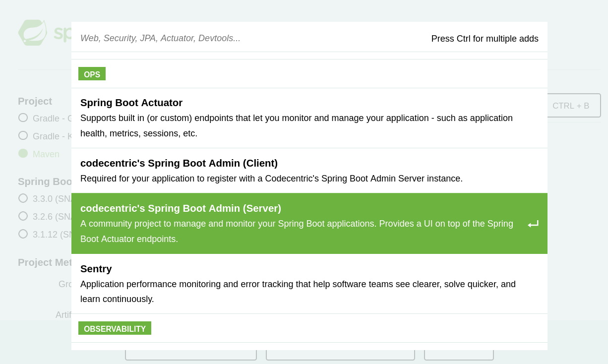The height and width of the screenshot is (364, 608).
Task: Choose Spring Boot version 3.1.12 radio
Action: [x=23, y=234]
